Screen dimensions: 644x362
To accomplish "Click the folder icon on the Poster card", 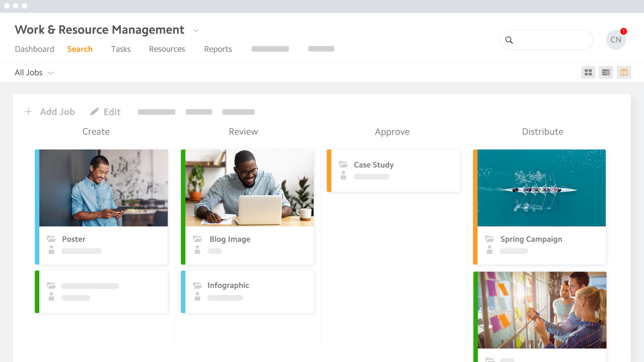I will pos(51,239).
